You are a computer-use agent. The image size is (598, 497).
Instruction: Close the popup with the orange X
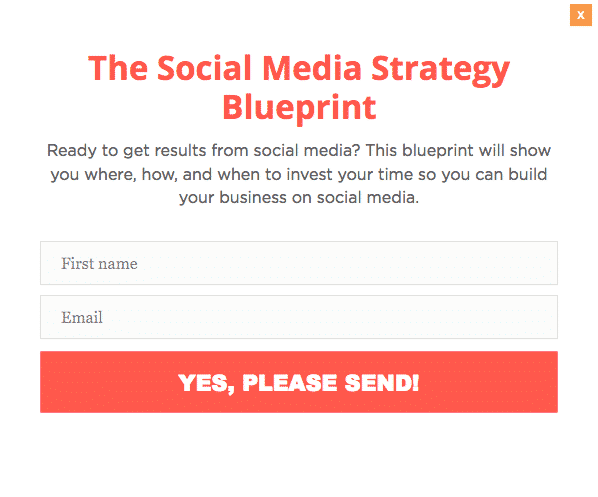580,15
